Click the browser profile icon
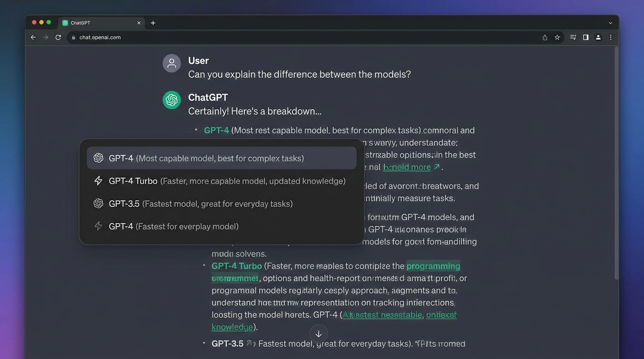 [598, 37]
